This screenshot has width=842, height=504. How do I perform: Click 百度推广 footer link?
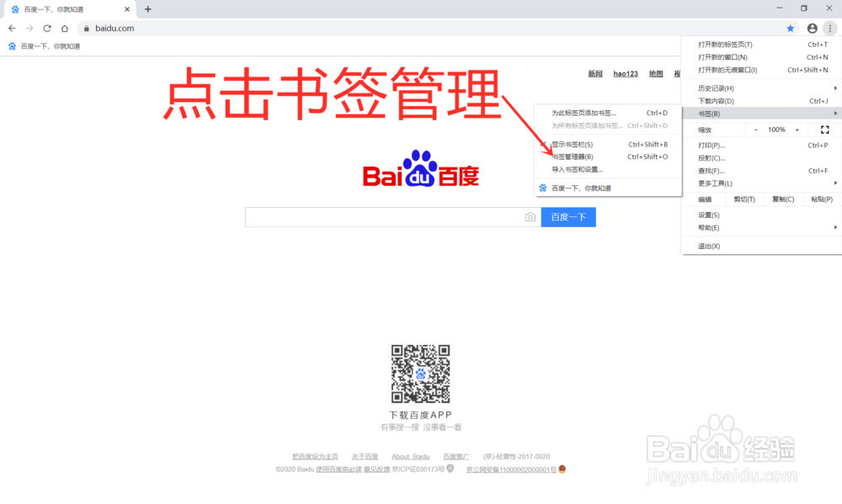(x=456, y=456)
